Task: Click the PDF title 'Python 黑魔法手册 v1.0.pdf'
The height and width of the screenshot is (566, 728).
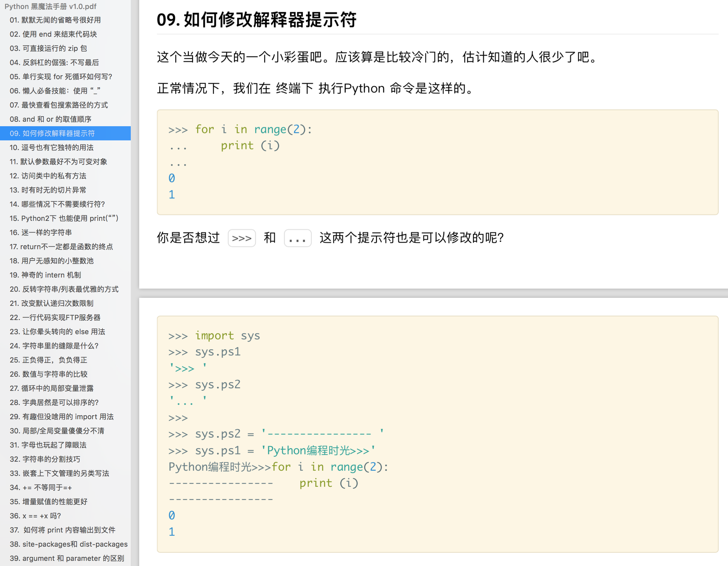Action: click(x=50, y=6)
